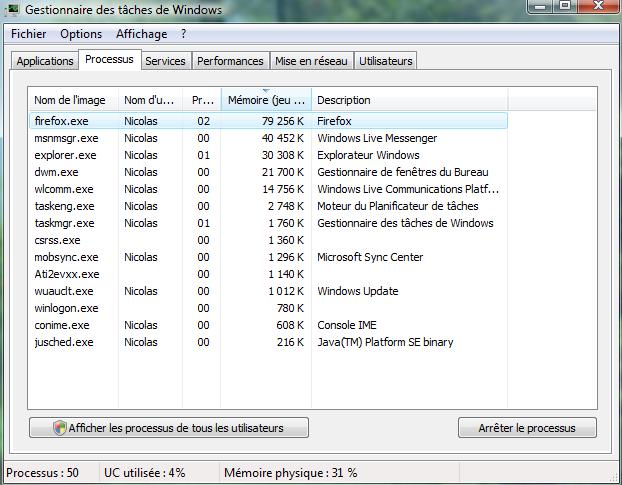
Task: Click Java(TM) Platform SE binary description
Action: [x=385, y=343]
